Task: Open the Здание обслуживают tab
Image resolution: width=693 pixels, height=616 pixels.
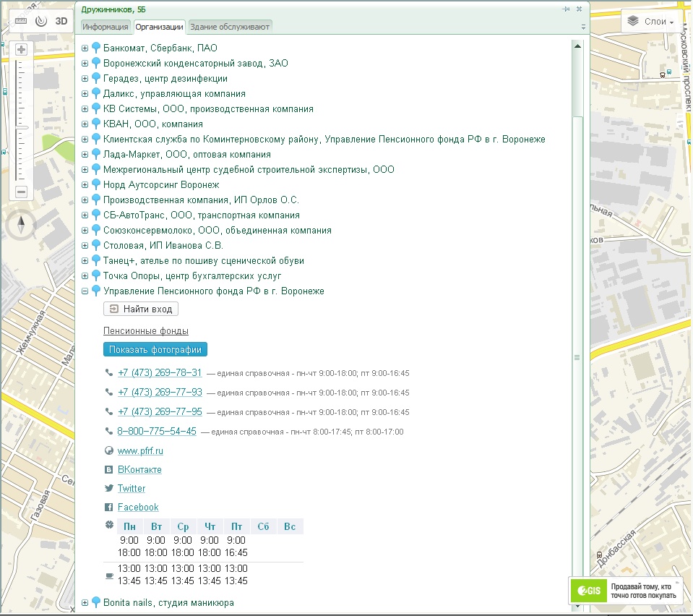Action: point(230,27)
